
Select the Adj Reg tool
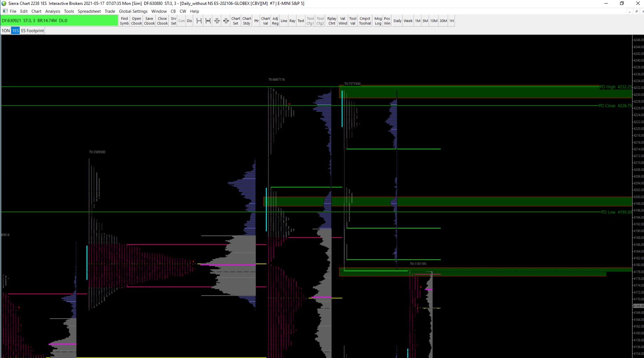[275, 21]
